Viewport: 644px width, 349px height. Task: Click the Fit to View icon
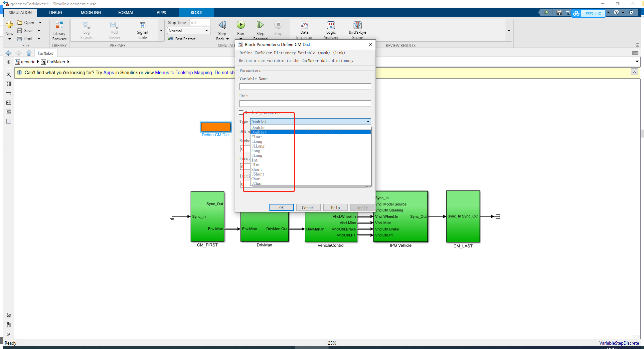pos(9,84)
